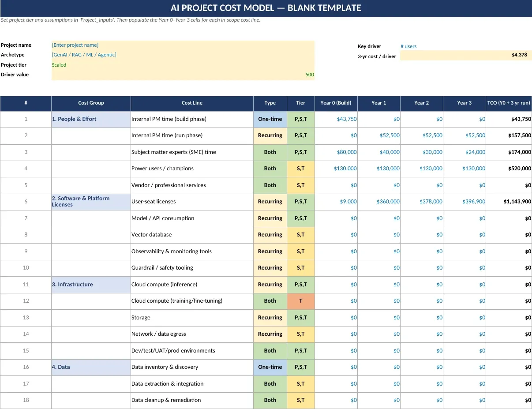
Task: Click the 'Storage' cost line cell
Action: coord(192,318)
